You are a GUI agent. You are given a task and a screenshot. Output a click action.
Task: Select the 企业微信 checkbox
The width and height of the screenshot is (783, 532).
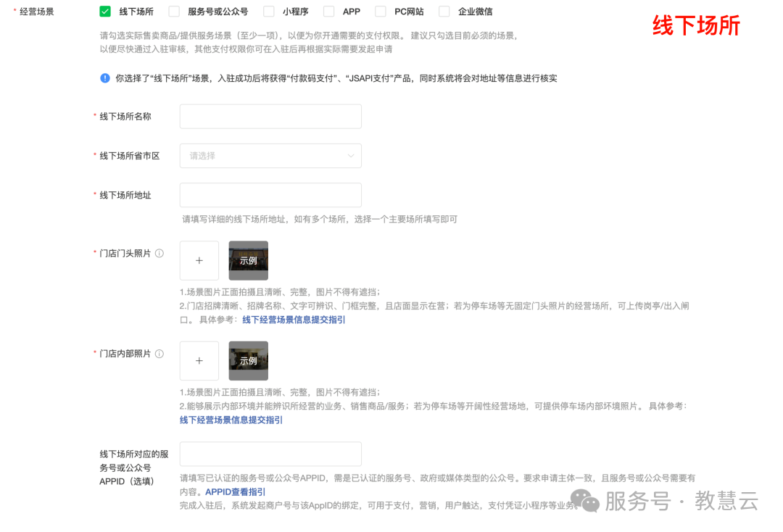[x=444, y=11]
